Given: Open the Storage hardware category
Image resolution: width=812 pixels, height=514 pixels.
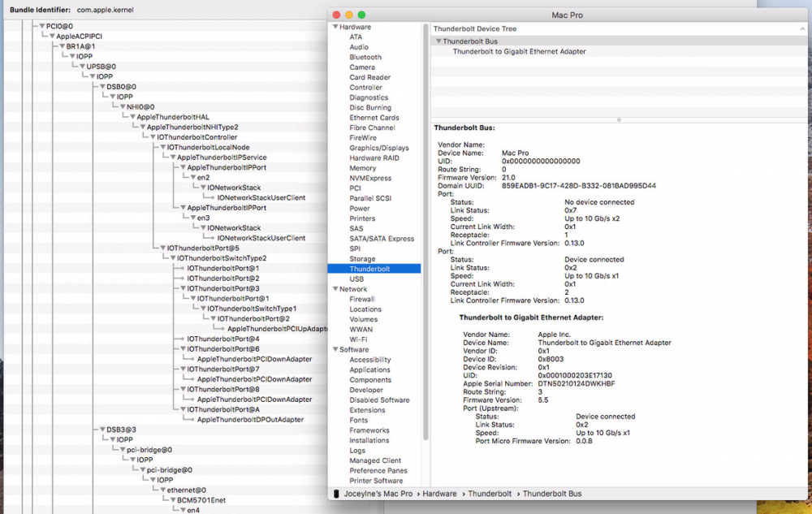Looking at the screenshot, I should [x=362, y=259].
